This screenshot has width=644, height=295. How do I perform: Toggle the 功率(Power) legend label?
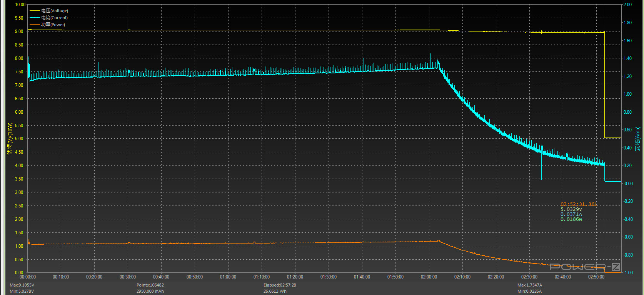53,25
